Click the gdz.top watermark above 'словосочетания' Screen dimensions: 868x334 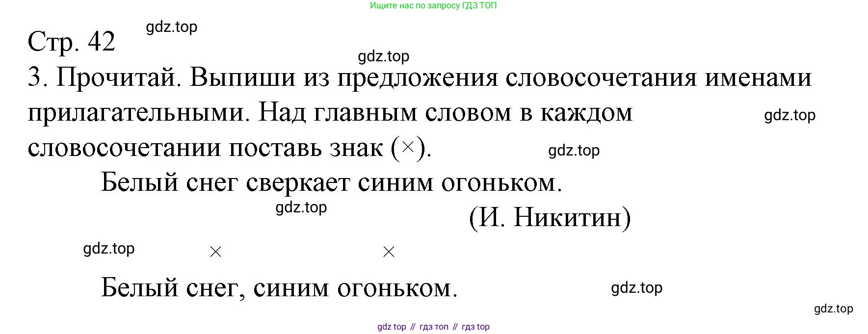pos(383,56)
